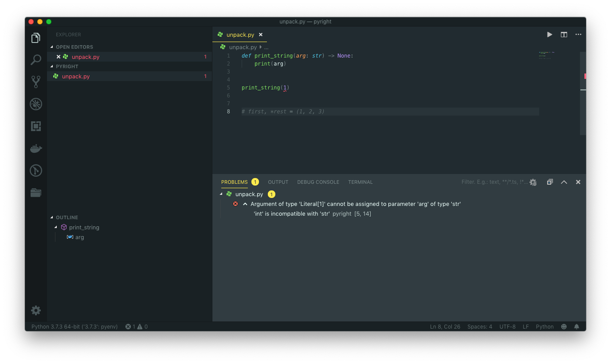
Task: Switch to the TERMINAL tab
Action: pyautogui.click(x=360, y=182)
